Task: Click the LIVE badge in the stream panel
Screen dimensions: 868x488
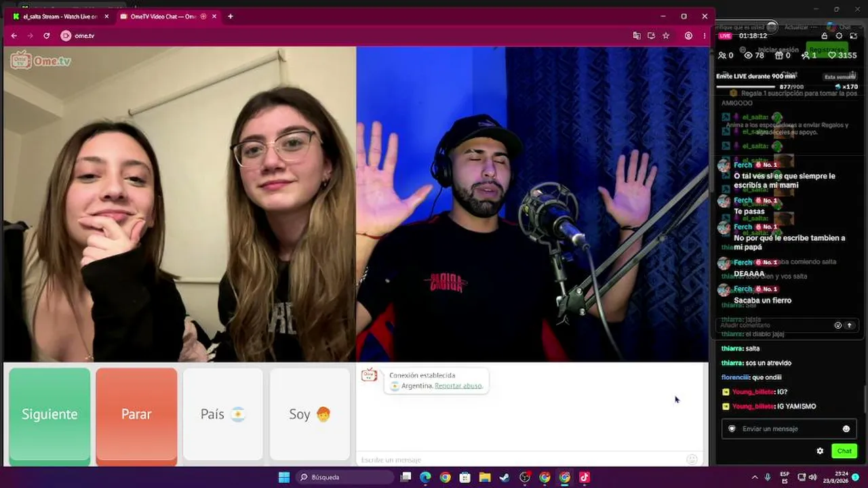Action: tap(726, 36)
